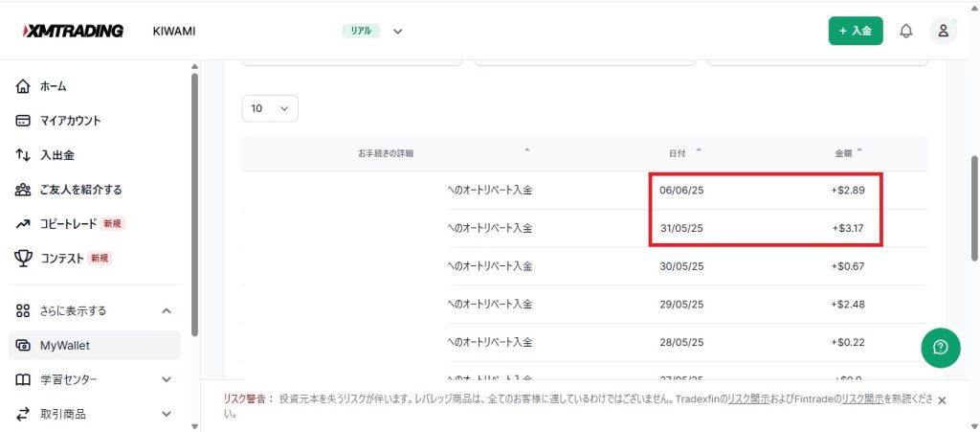Click the home icon in sidebar
Image resolution: width=980 pixels, height=432 pixels.
(24, 86)
